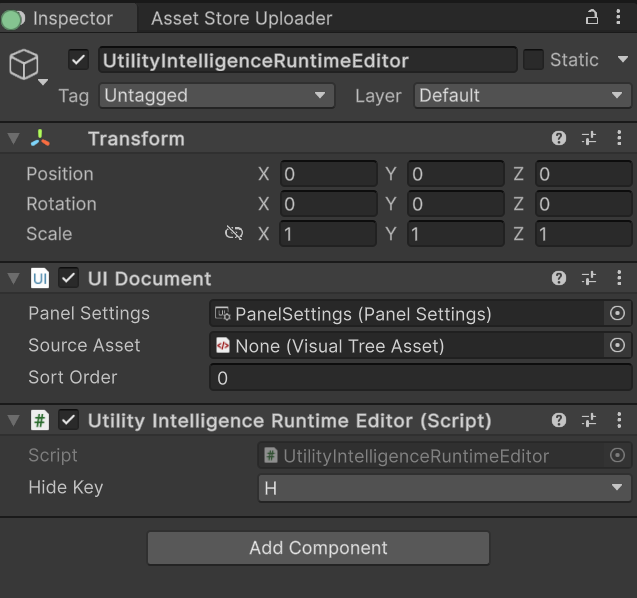This screenshot has width=637, height=598.
Task: Open the UI Document presets icon
Action: click(589, 278)
